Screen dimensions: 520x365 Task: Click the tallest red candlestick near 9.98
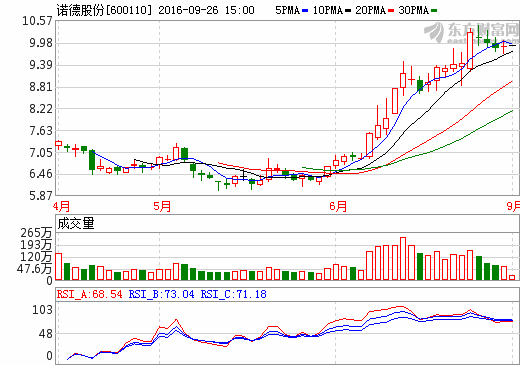[470, 49]
